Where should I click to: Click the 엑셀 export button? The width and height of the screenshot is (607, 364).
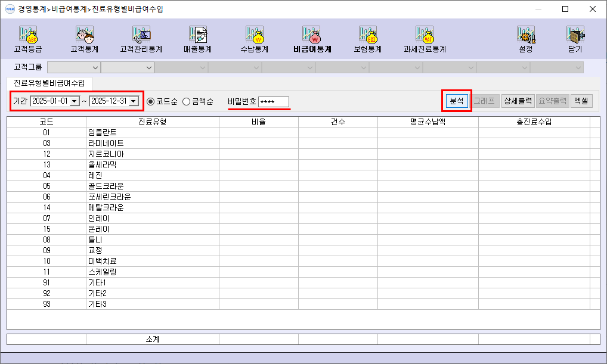[581, 101]
